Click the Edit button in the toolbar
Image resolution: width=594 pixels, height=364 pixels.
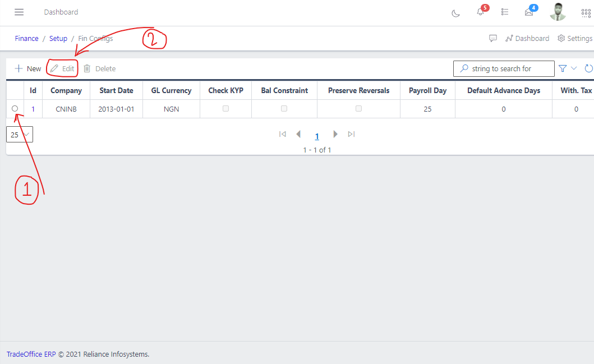pos(62,68)
